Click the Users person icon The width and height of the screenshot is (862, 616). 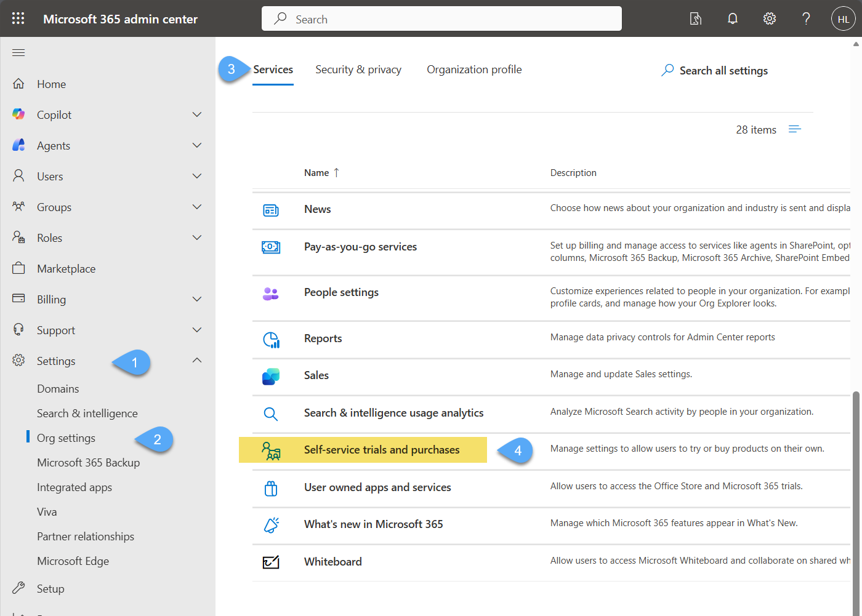(19, 176)
